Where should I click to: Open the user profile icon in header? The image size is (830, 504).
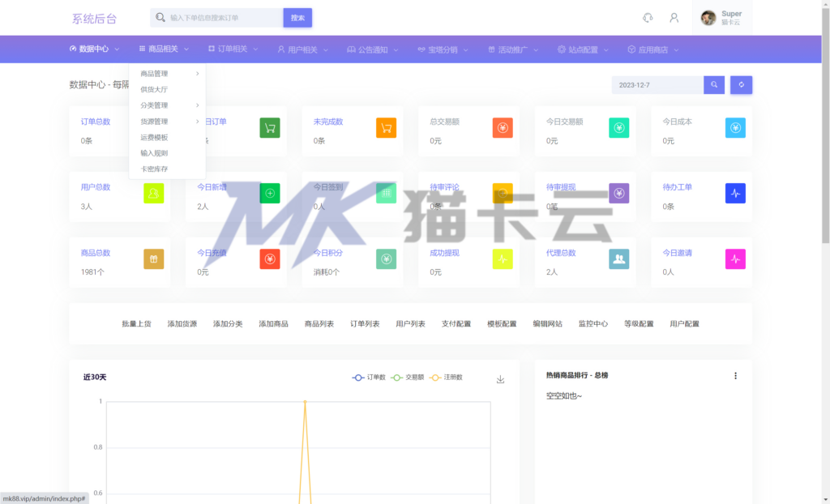(x=674, y=18)
